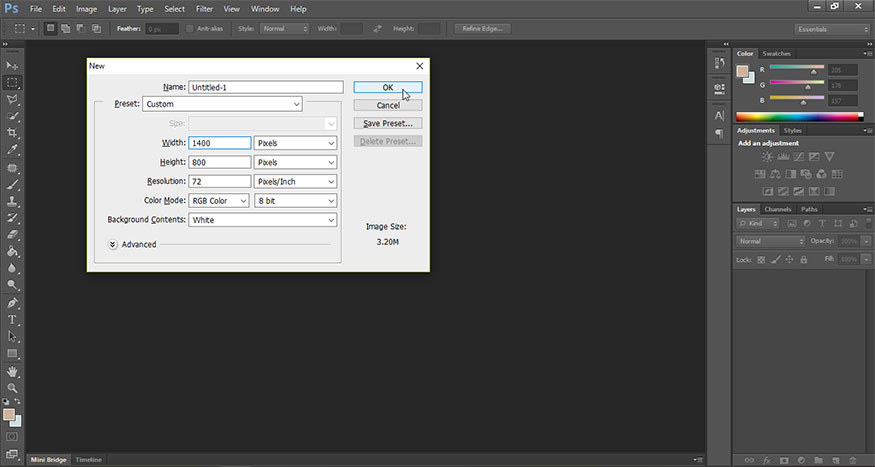Select the Pen tool

pos(12,303)
